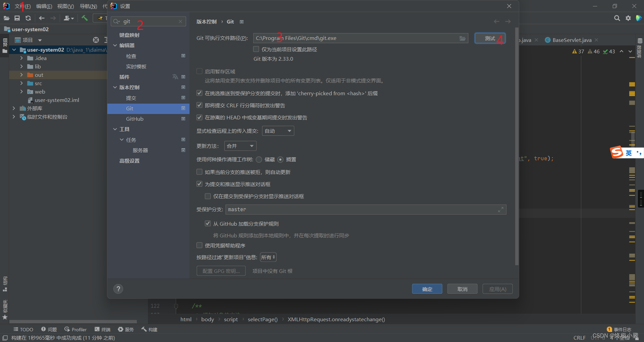Click the 取消 (Cancel) button
The width and height of the screenshot is (644, 342).
coord(462,289)
